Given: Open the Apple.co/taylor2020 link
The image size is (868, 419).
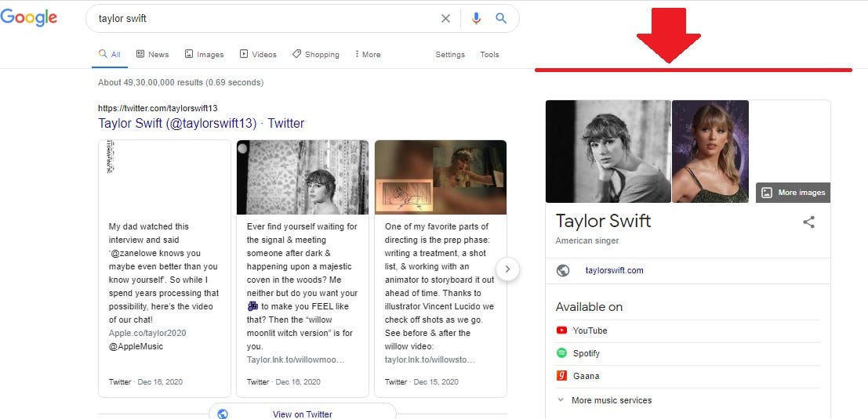Looking at the screenshot, I should tap(147, 333).
